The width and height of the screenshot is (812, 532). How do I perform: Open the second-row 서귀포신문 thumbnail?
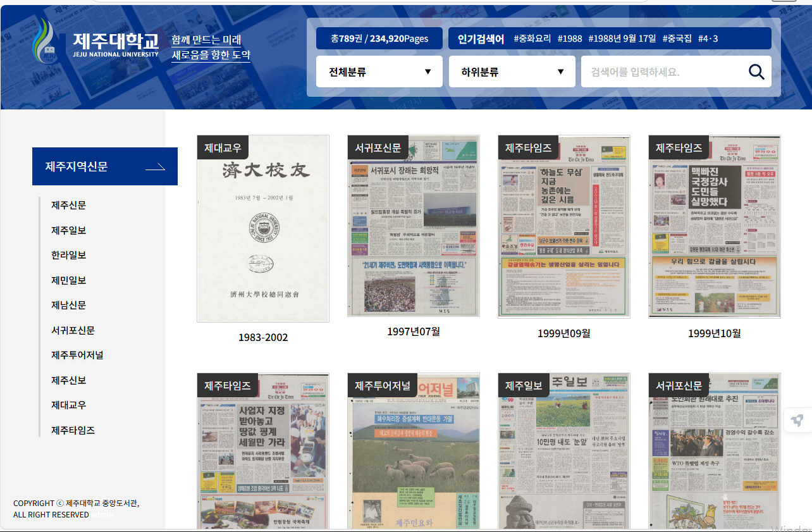[715, 450]
